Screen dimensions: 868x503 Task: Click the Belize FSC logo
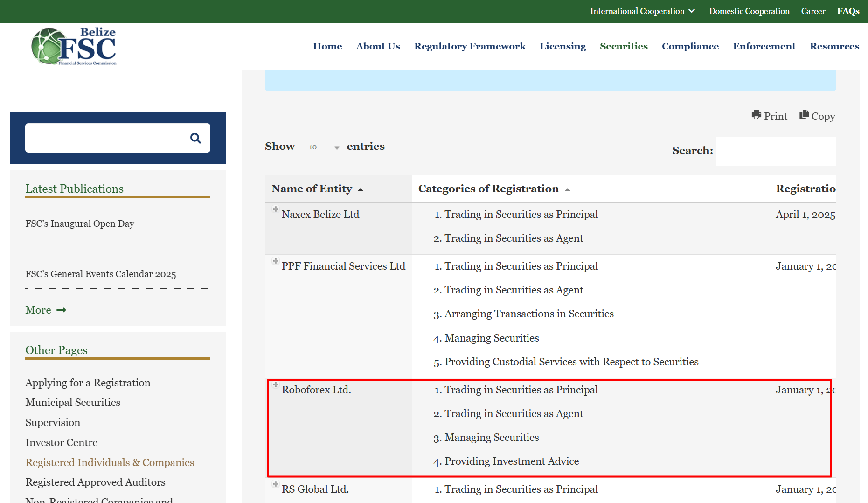74,46
